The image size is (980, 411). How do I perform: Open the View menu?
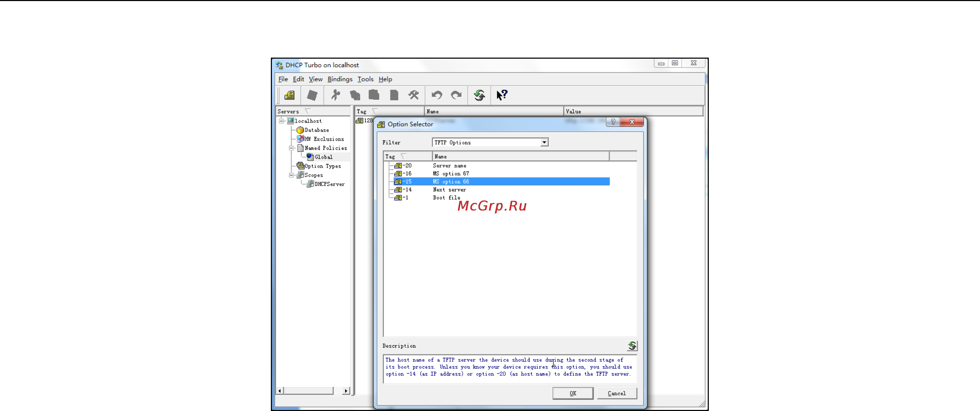(316, 79)
